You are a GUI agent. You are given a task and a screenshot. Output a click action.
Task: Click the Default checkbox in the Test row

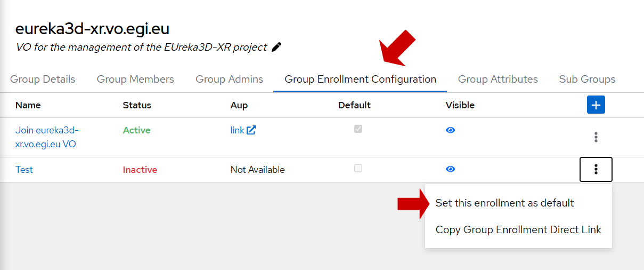(x=358, y=169)
